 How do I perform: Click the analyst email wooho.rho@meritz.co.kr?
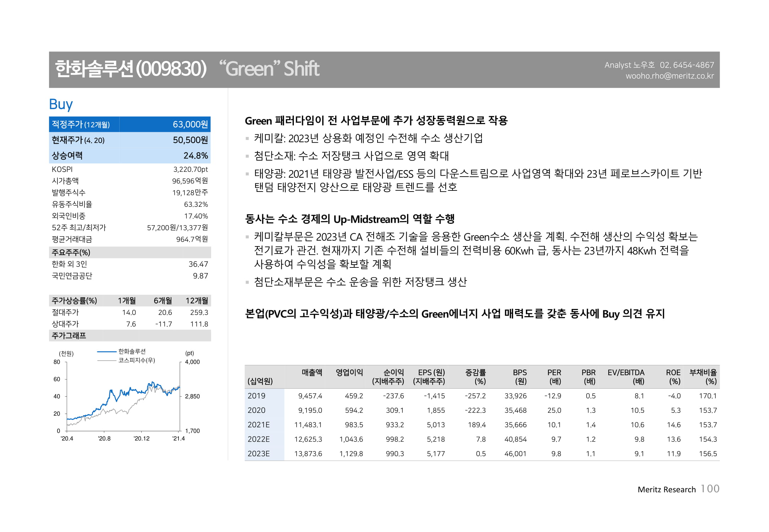coord(669,76)
